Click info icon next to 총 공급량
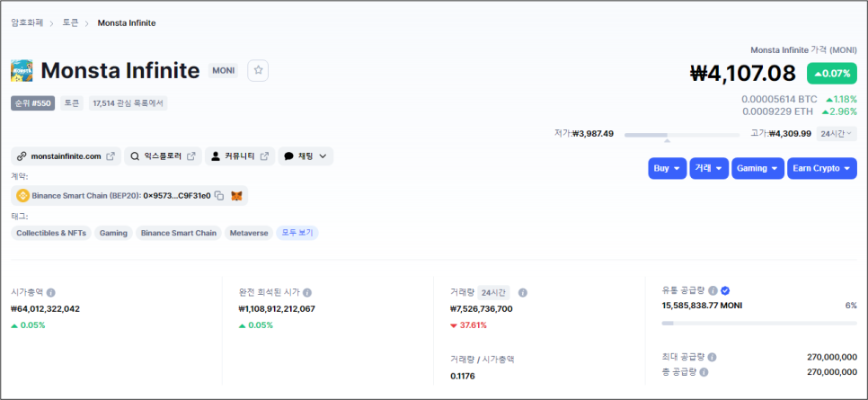This screenshot has width=868, height=400. click(704, 371)
